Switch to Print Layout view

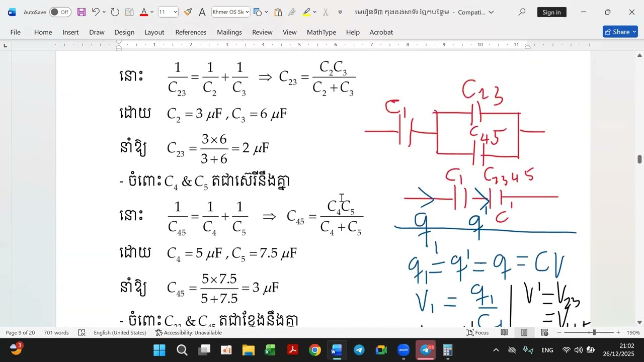pyautogui.click(x=524, y=332)
